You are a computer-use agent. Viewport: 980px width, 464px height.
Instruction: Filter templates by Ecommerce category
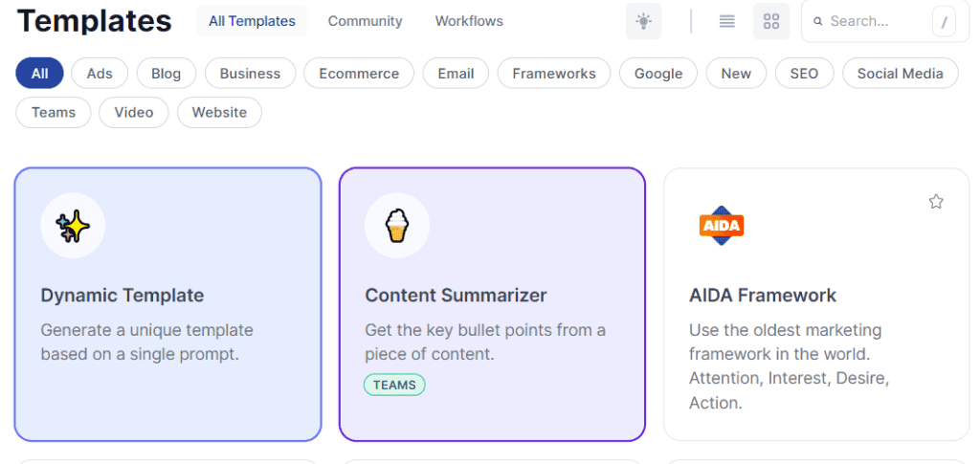coord(359,74)
